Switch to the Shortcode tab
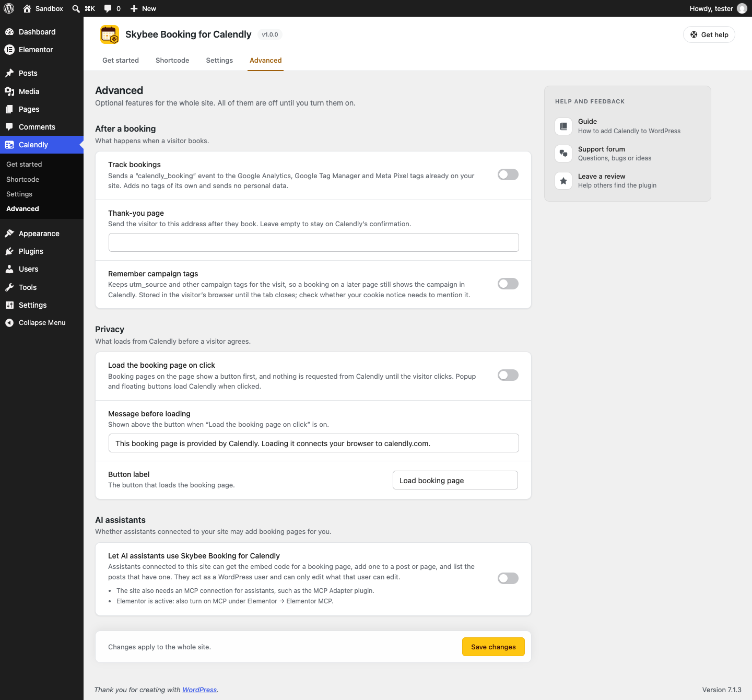Image resolution: width=752 pixels, height=700 pixels. coord(172,60)
